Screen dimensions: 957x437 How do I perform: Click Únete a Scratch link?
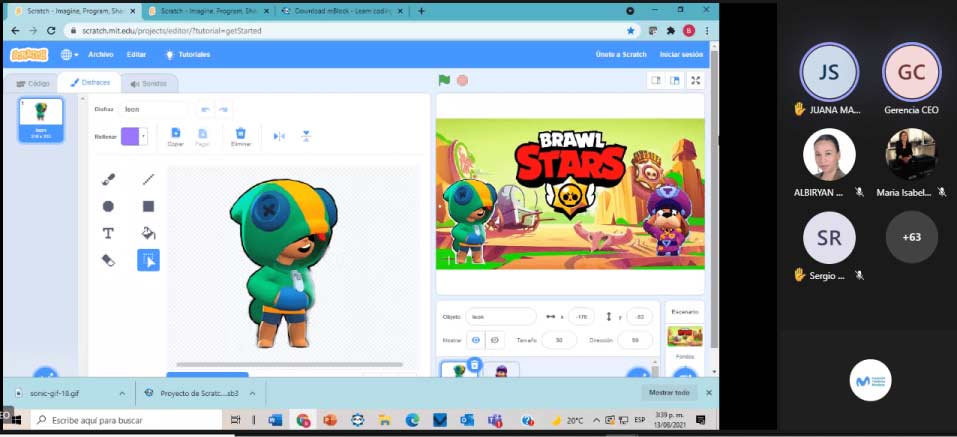click(x=621, y=54)
